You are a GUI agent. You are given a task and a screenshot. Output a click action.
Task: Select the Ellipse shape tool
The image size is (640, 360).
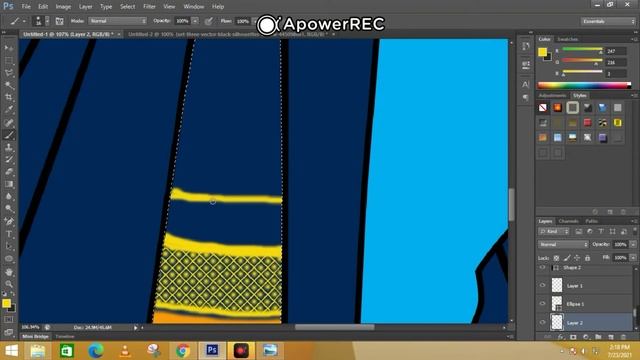[9, 259]
